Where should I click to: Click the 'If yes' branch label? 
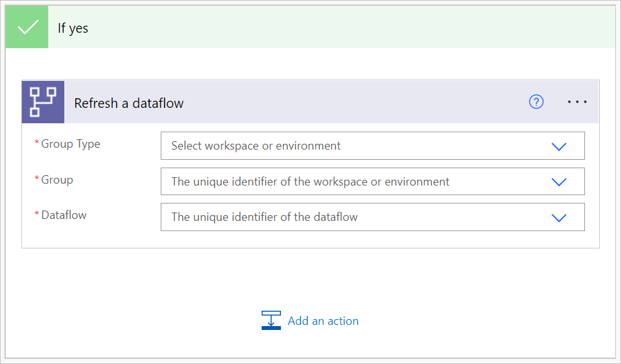click(x=73, y=29)
